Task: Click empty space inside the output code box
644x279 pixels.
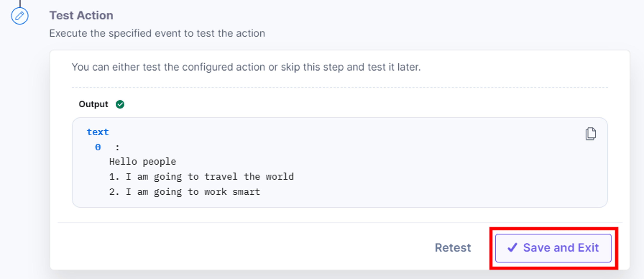Action: coord(425,170)
